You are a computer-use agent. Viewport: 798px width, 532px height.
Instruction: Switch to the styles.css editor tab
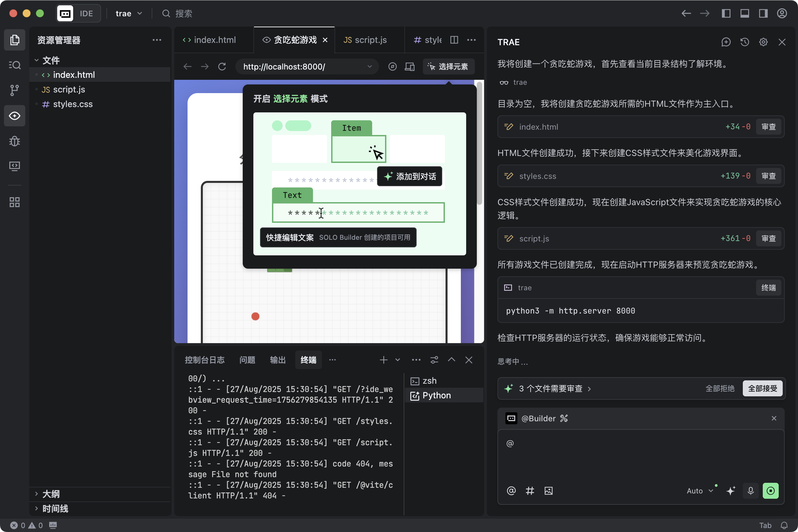428,40
